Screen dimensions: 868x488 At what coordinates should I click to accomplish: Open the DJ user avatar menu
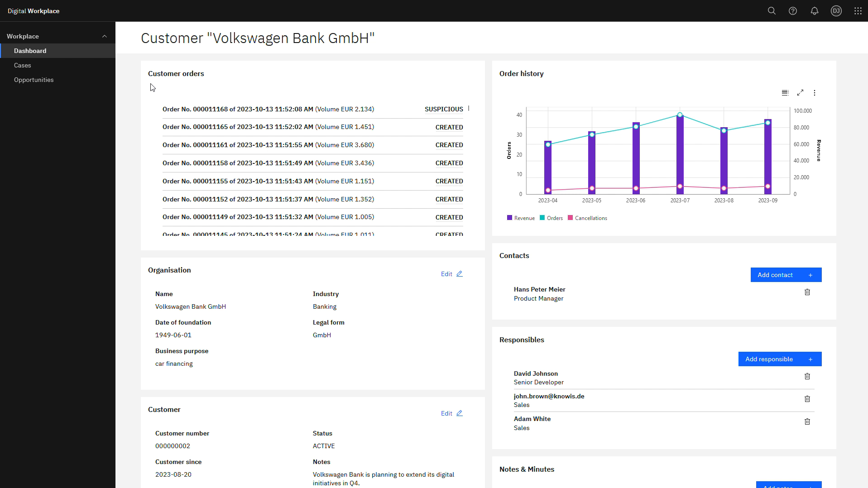click(x=836, y=11)
